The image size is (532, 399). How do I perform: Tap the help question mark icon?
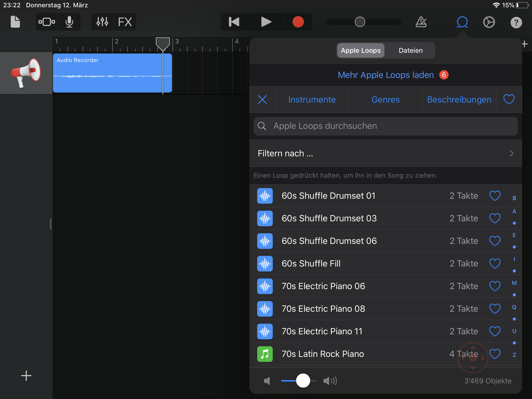coord(516,22)
